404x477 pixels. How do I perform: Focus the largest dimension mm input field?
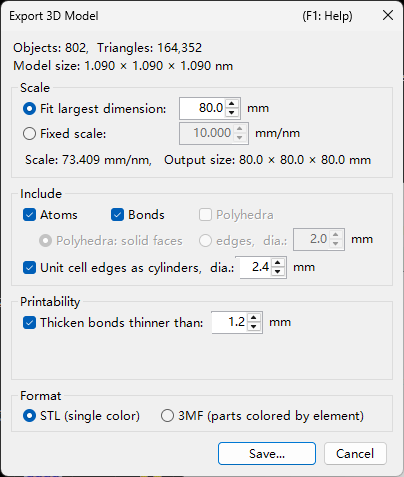pos(203,108)
